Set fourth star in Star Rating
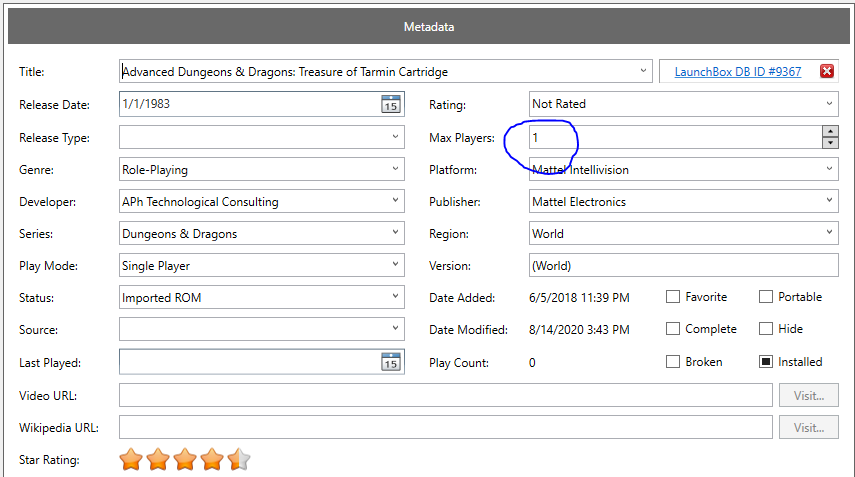Viewport: 855px width, 477px height. pyautogui.click(x=212, y=460)
